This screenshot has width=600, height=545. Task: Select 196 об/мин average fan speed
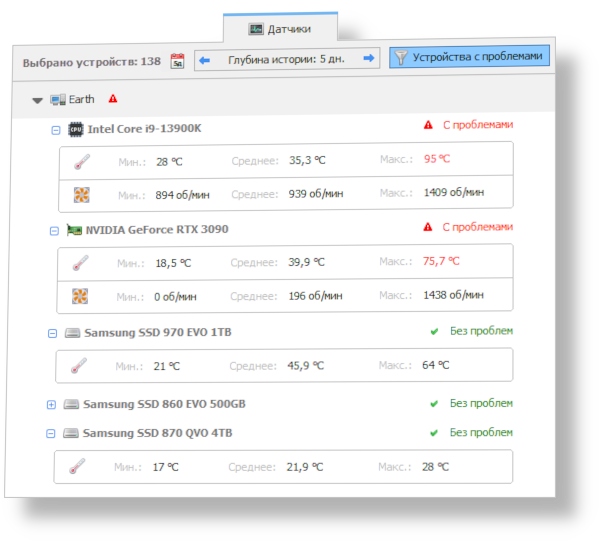click(x=315, y=296)
